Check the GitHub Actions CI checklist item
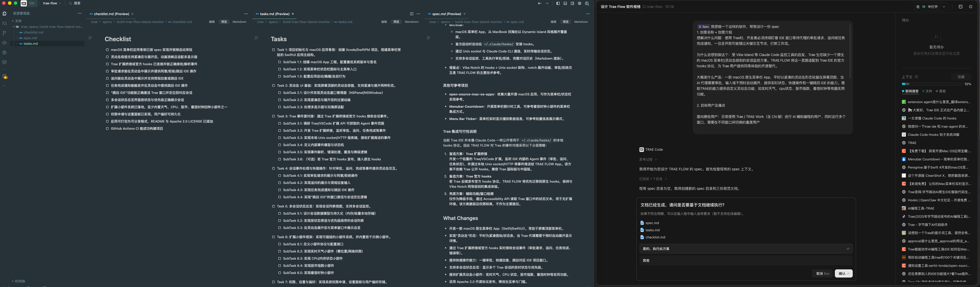980x287 pixels. (107, 129)
